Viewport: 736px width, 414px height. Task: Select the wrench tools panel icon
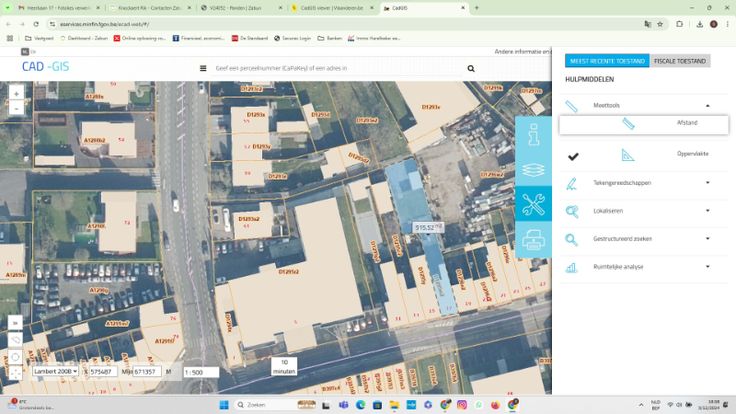pyautogui.click(x=533, y=204)
